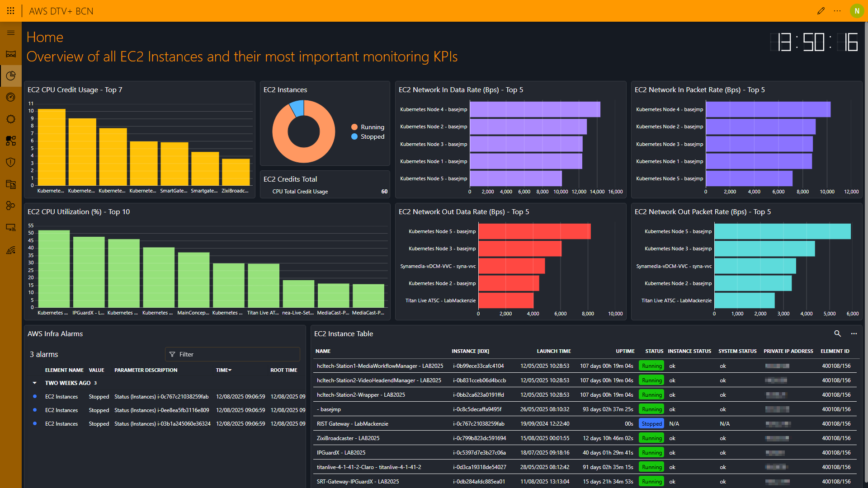Click Stopped status badge for RIST Gateway
Viewport: 868px width, 488px height.
[x=651, y=424]
